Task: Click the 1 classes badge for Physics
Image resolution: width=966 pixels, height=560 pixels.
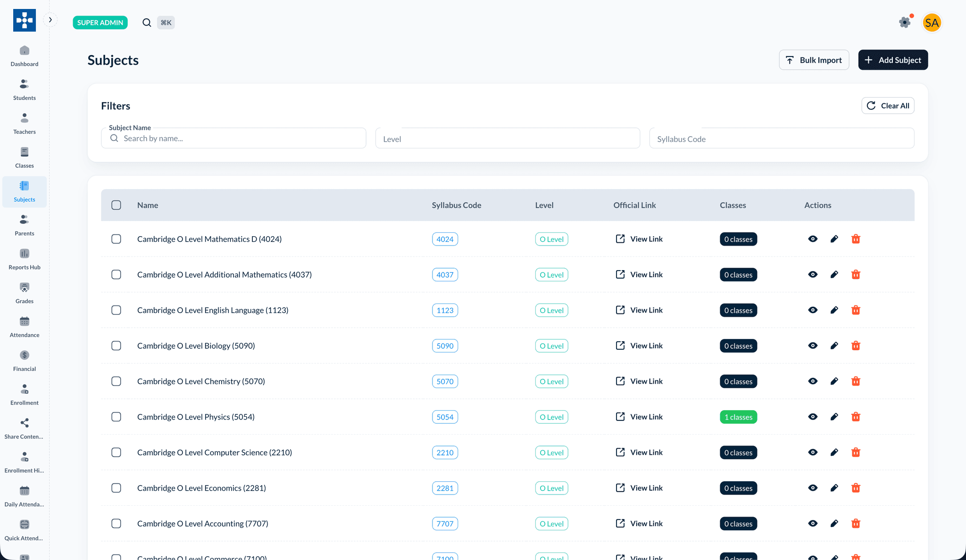Action: [738, 417]
